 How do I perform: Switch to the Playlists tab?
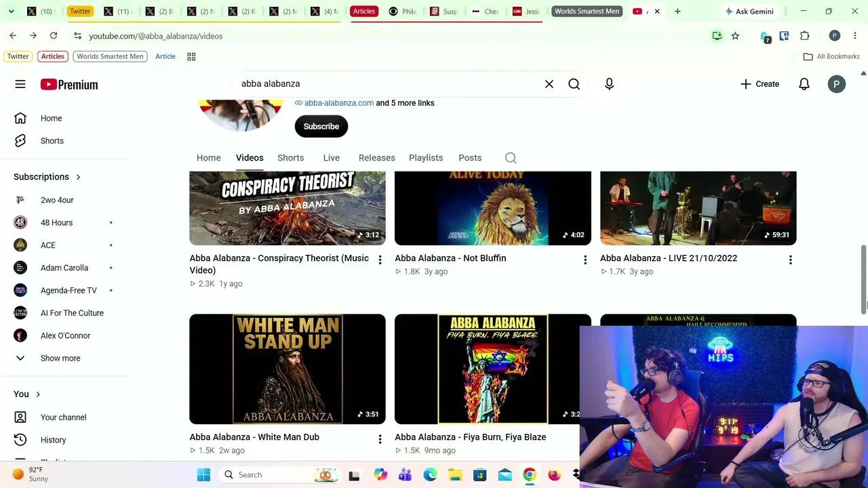click(x=426, y=158)
